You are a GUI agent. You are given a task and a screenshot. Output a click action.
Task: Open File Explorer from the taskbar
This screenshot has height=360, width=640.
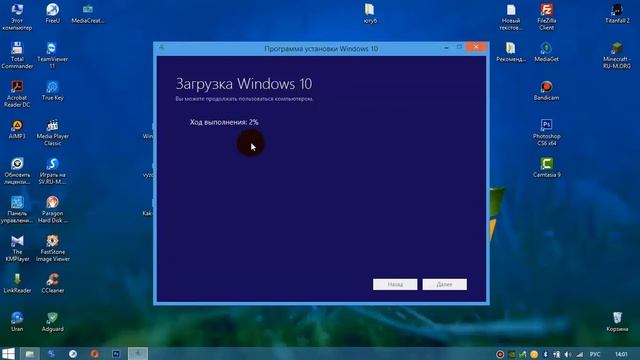tap(29, 353)
